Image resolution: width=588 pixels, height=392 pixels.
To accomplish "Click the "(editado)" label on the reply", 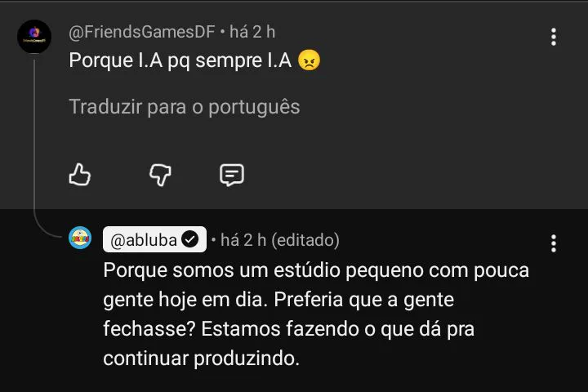I will [305, 240].
